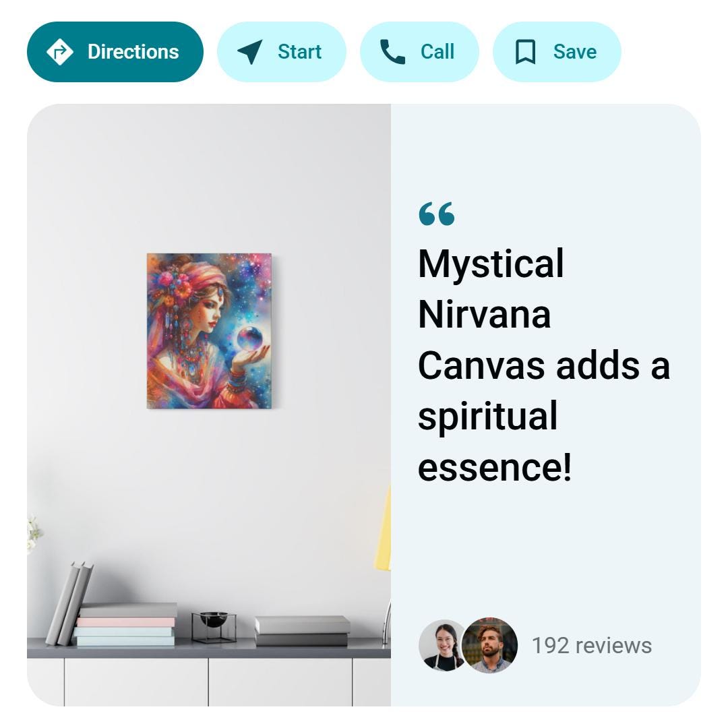This screenshot has height=728, width=728.
Task: Click the Start navigation arrow icon
Action: pos(250,51)
